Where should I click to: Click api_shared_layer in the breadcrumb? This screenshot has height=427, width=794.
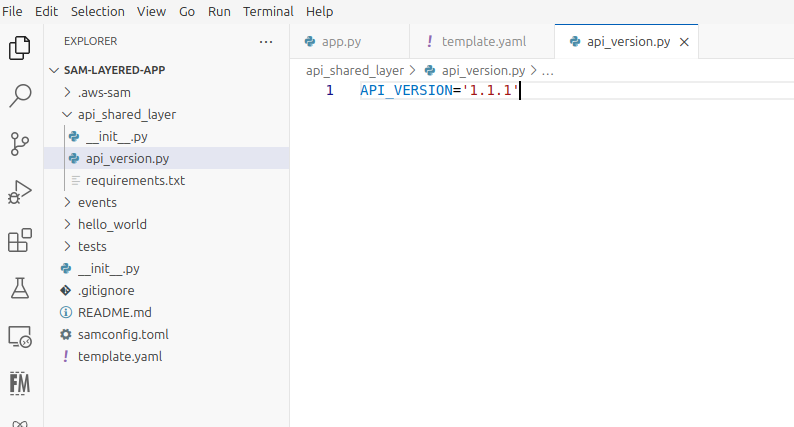pos(355,70)
